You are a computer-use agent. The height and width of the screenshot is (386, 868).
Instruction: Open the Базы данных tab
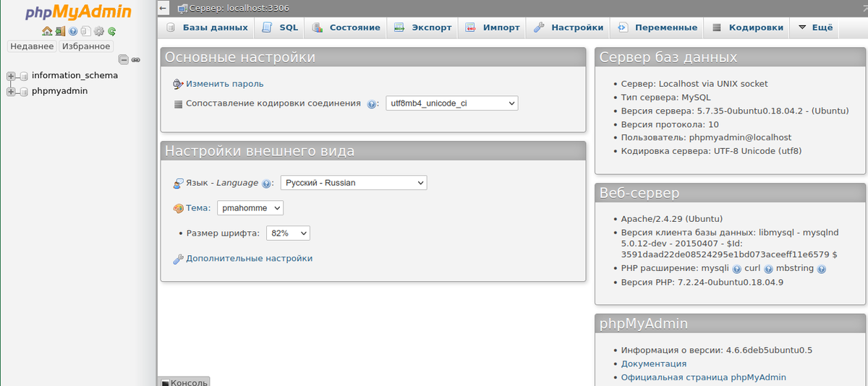(x=207, y=27)
